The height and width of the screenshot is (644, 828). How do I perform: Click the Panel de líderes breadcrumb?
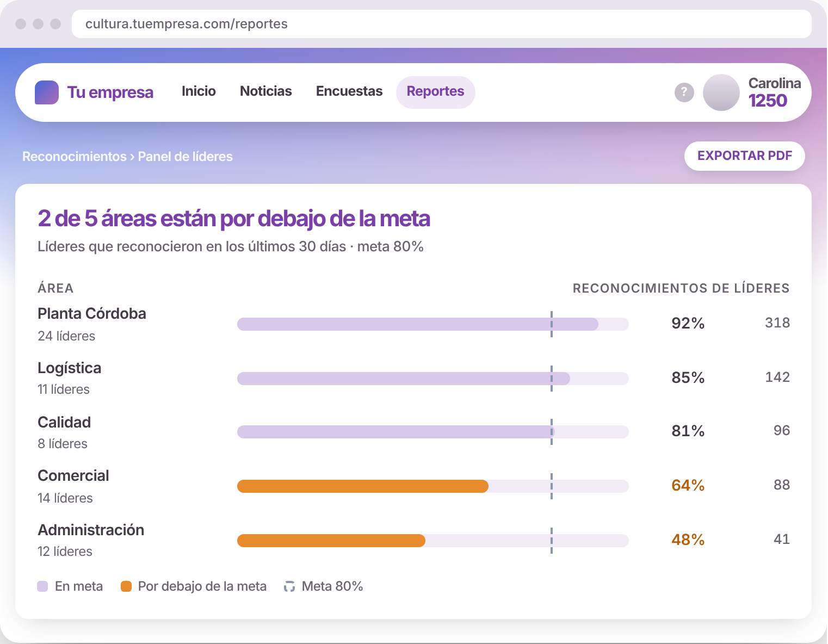point(186,157)
